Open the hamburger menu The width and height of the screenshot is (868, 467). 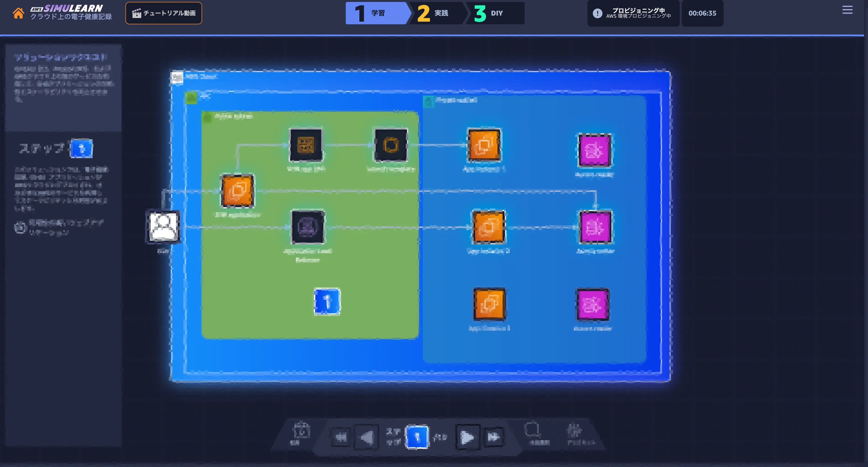[x=847, y=10]
